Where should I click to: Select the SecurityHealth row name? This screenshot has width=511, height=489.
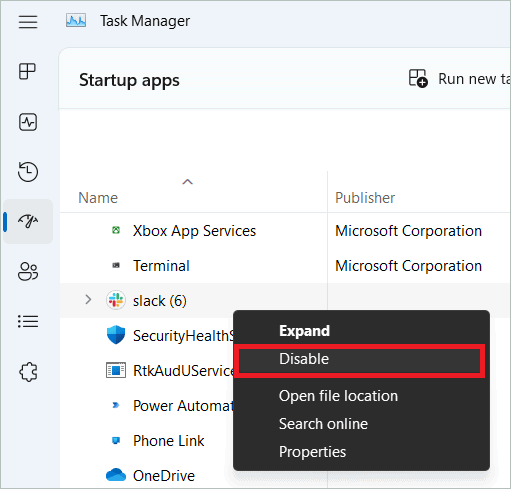point(183,336)
